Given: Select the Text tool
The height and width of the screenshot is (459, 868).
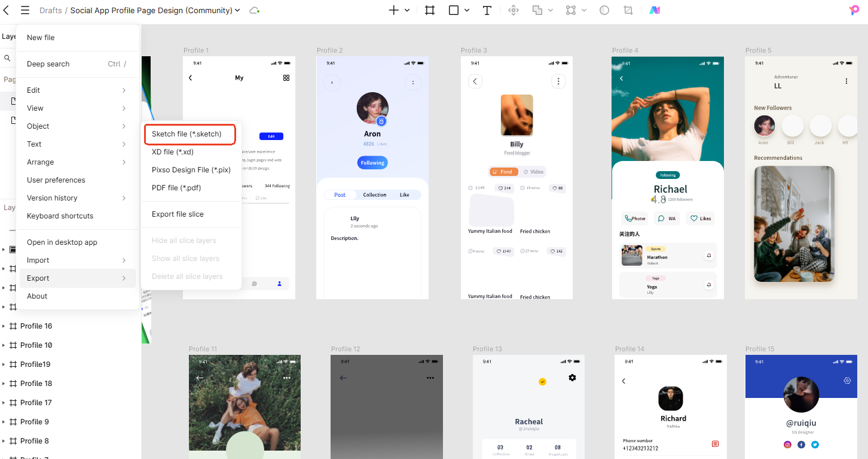Looking at the screenshot, I should pos(487,10).
